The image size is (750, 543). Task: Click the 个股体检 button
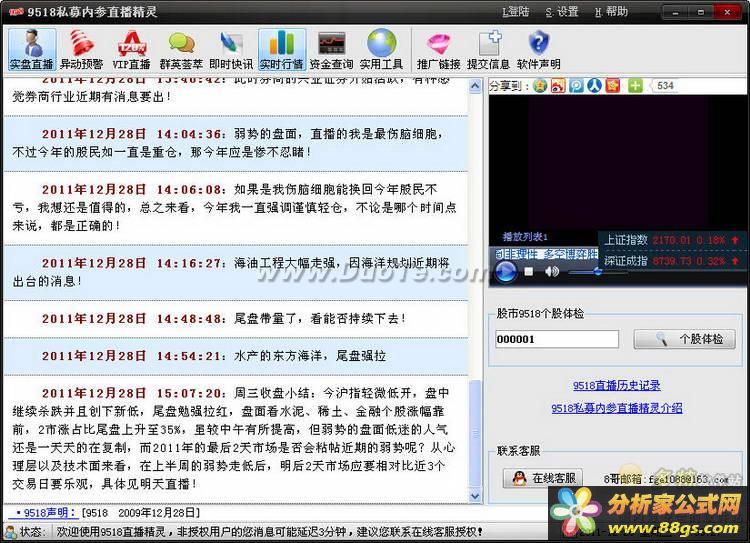684,339
